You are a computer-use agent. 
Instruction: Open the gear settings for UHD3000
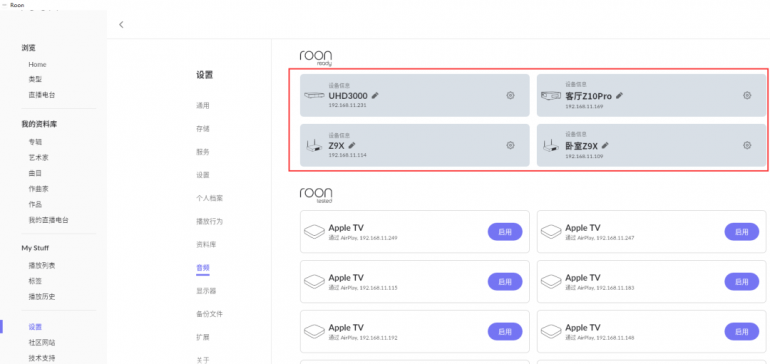click(x=510, y=95)
